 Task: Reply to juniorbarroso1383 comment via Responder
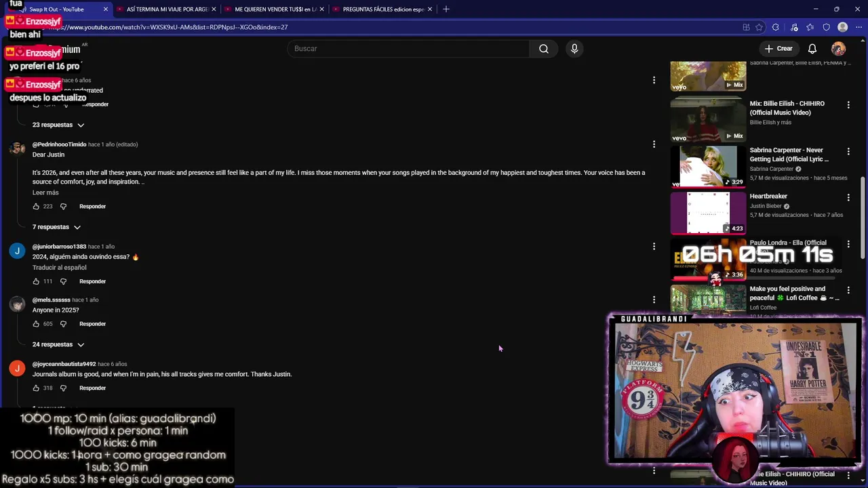[92, 281]
